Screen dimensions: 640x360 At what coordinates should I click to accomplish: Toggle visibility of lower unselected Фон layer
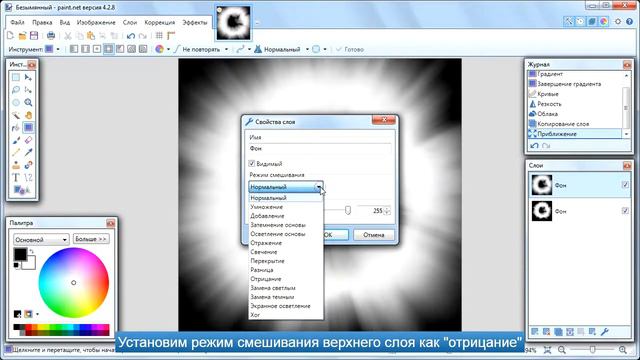click(625, 211)
